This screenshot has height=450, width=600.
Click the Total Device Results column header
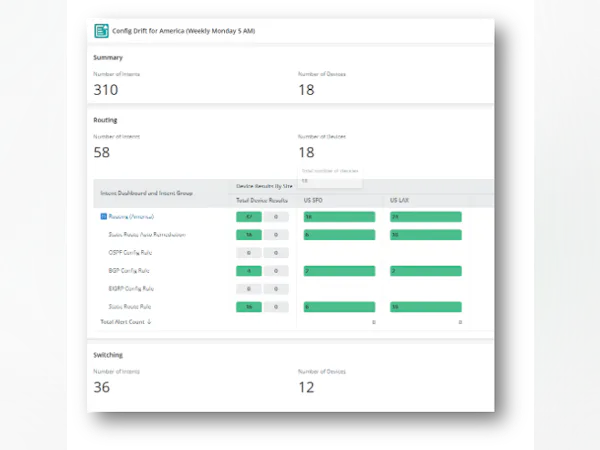click(x=262, y=200)
